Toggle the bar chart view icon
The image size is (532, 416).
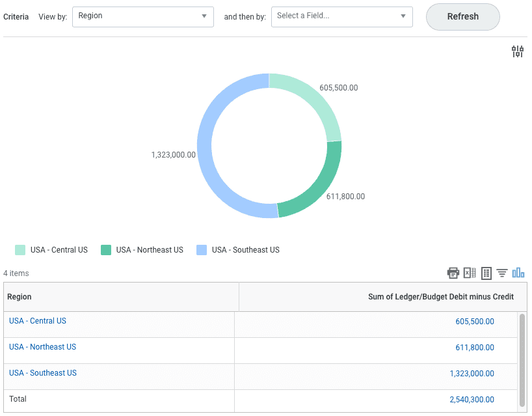coord(518,273)
